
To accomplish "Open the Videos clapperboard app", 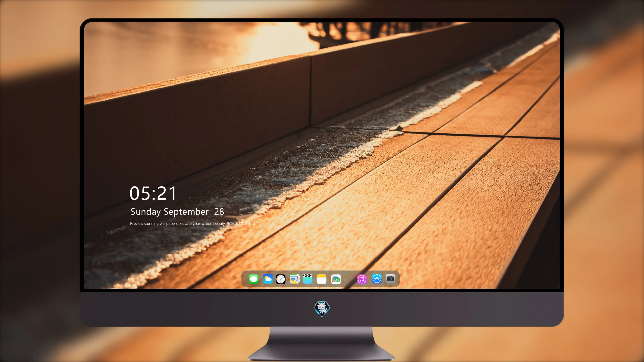I will [x=308, y=279].
